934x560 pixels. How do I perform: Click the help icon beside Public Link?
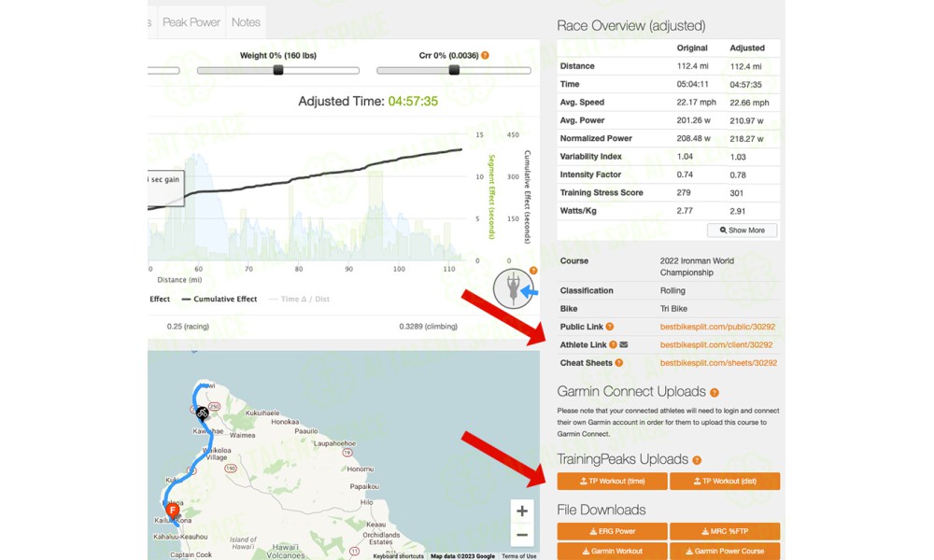pyautogui.click(x=609, y=327)
